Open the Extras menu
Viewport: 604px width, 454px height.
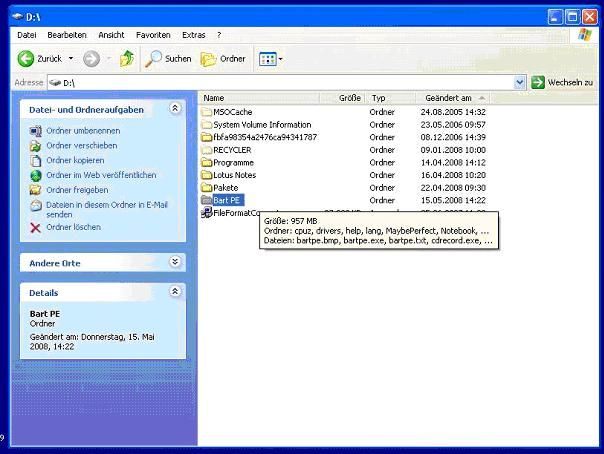pos(194,35)
